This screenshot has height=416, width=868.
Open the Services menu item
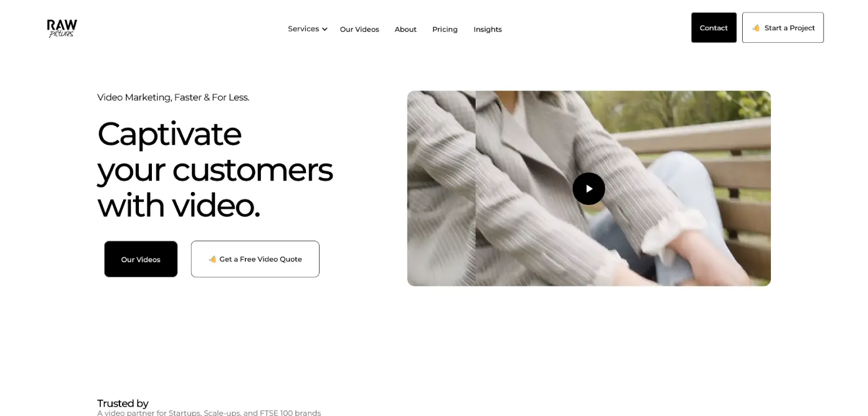coord(303,29)
